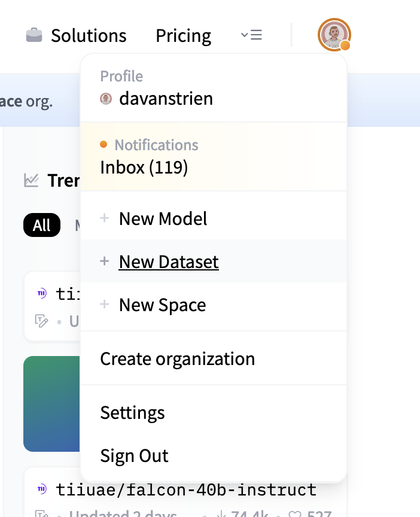The width and height of the screenshot is (420, 517).
Task: Select New Dataset from the menu
Action: [x=168, y=261]
